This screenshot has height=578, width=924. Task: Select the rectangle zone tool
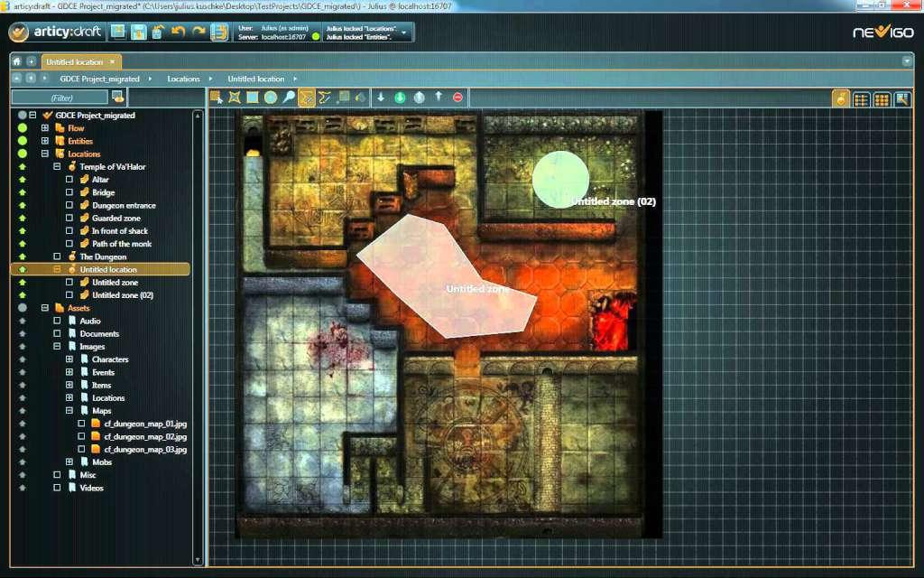click(253, 98)
